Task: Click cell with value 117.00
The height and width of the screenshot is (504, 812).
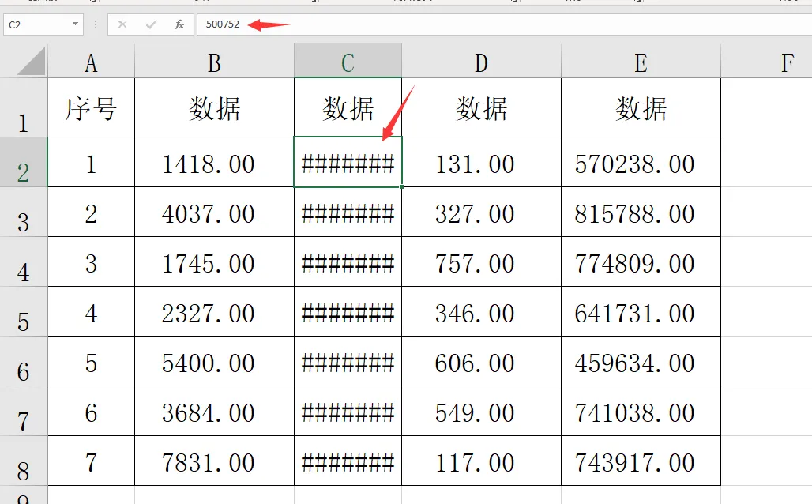Action: pyautogui.click(x=482, y=461)
